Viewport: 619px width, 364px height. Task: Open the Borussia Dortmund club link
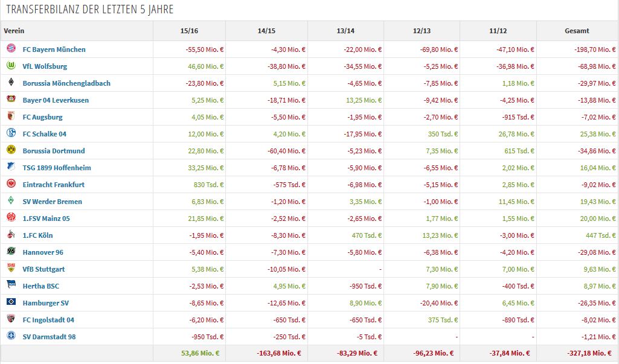(54, 151)
